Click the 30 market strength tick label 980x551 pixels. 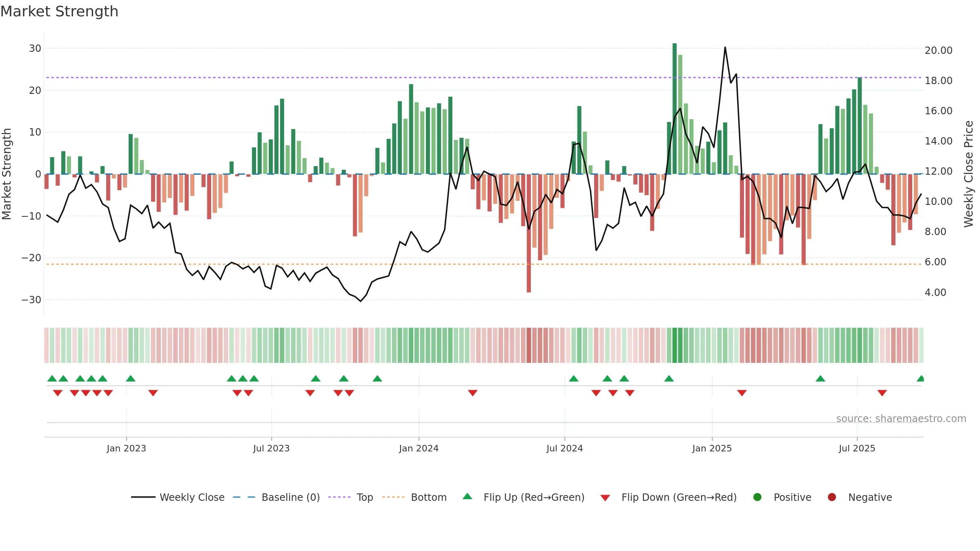point(35,48)
